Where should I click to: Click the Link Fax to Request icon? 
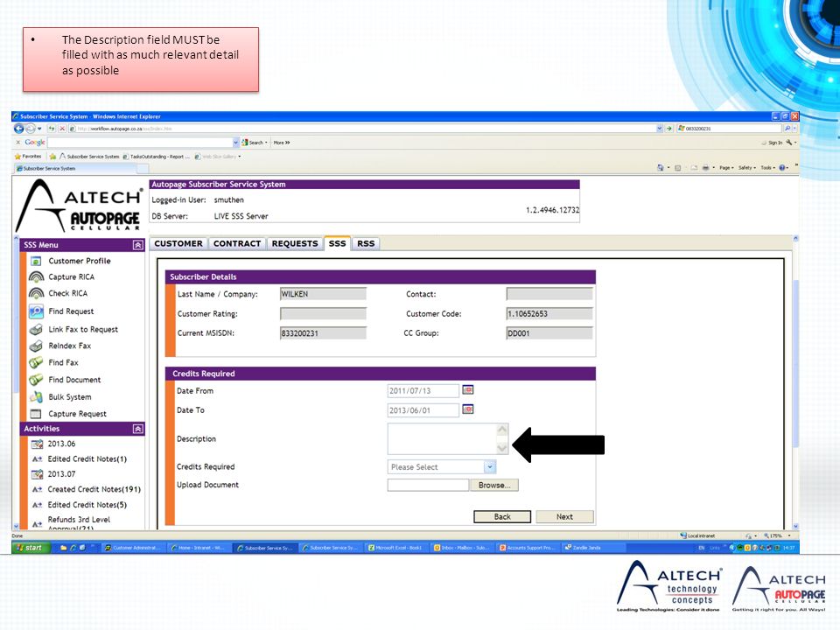pyautogui.click(x=36, y=330)
